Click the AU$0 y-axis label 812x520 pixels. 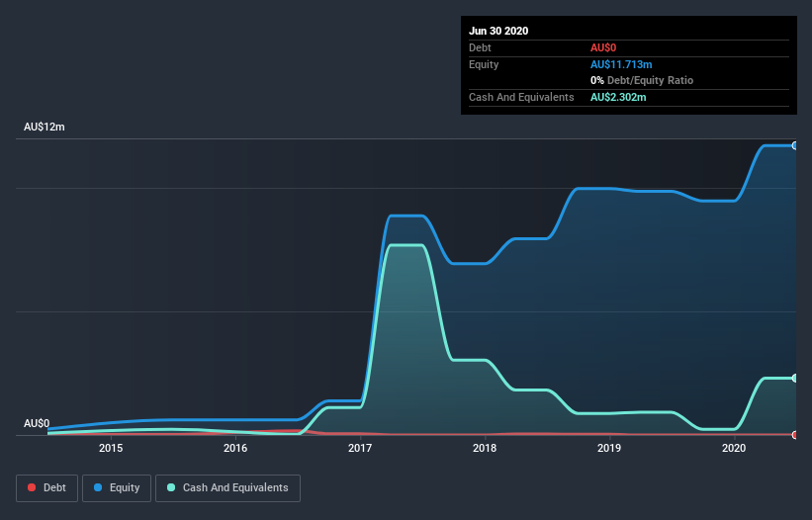(x=37, y=423)
